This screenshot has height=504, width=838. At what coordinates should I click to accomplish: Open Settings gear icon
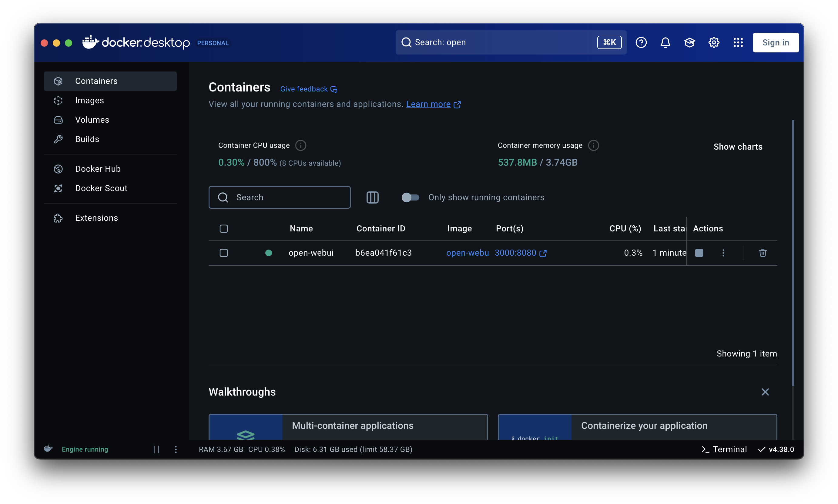tap(714, 42)
